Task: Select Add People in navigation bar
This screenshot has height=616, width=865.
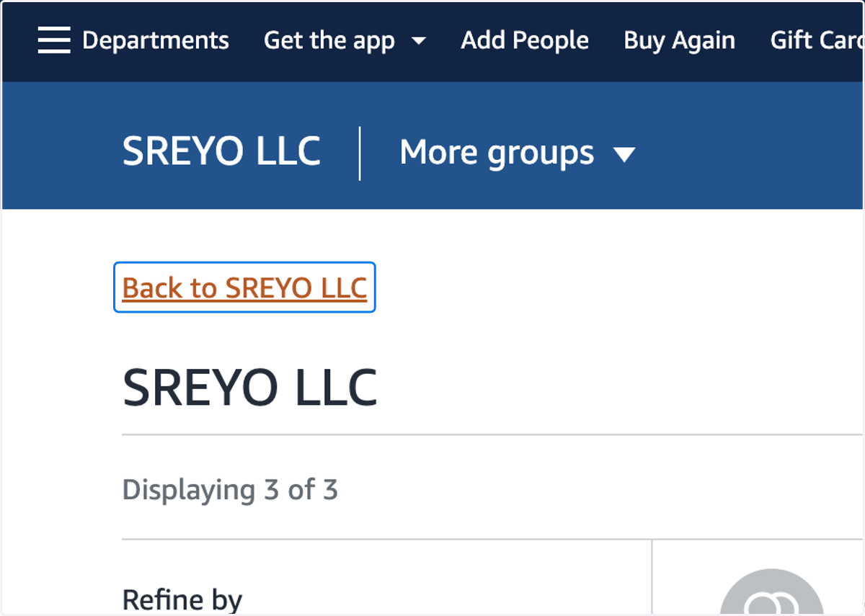Action: pos(525,40)
